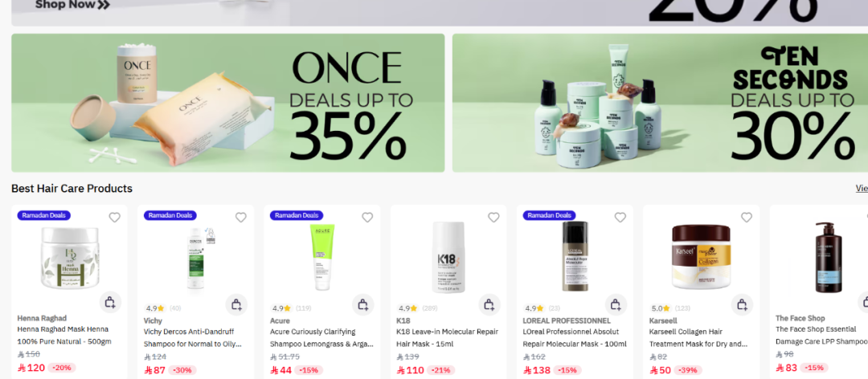868x379 pixels.
Task: Add LOreal Absolut Repair mask to cart
Action: pyautogui.click(x=616, y=304)
